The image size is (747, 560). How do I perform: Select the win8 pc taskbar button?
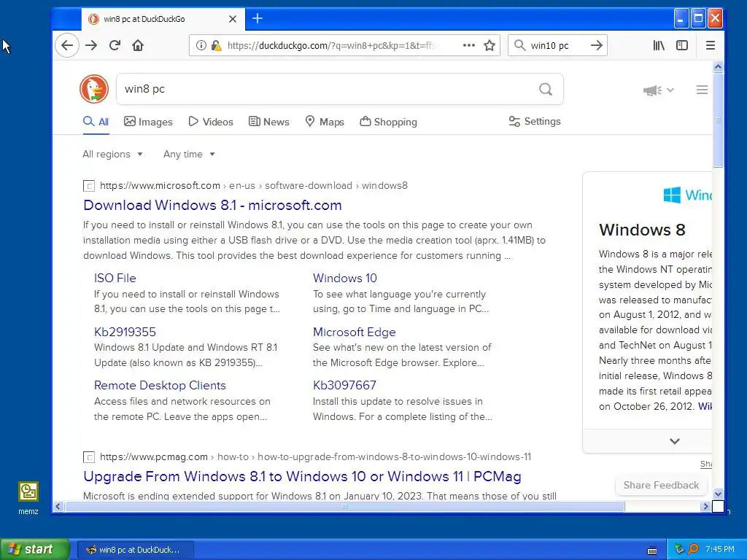(x=135, y=550)
